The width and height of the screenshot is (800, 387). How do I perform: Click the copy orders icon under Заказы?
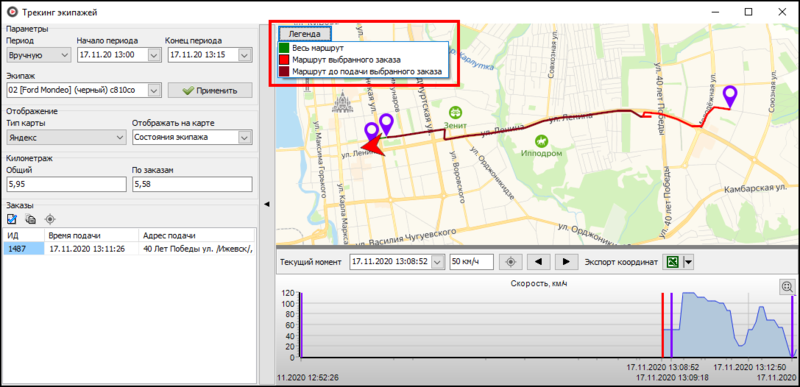(x=31, y=219)
